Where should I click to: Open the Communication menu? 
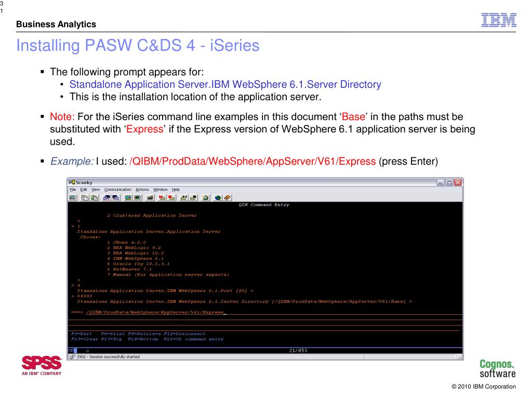point(118,190)
